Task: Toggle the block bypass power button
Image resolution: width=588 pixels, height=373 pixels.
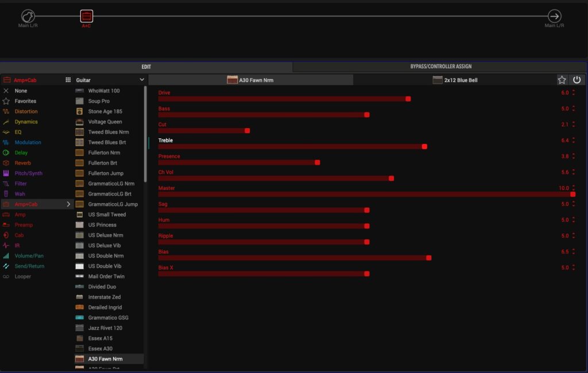Action: (577, 80)
